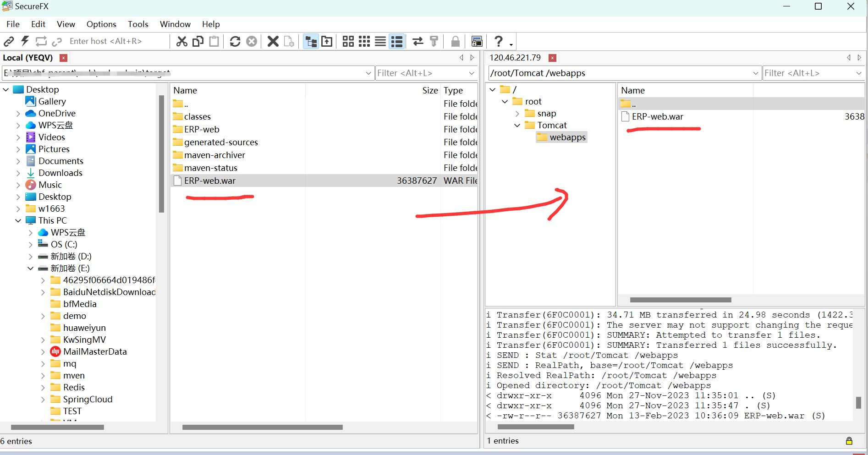Screen dimensions: 868x455
Task: Collapse the remote Tomcat folder node
Action: (517, 125)
